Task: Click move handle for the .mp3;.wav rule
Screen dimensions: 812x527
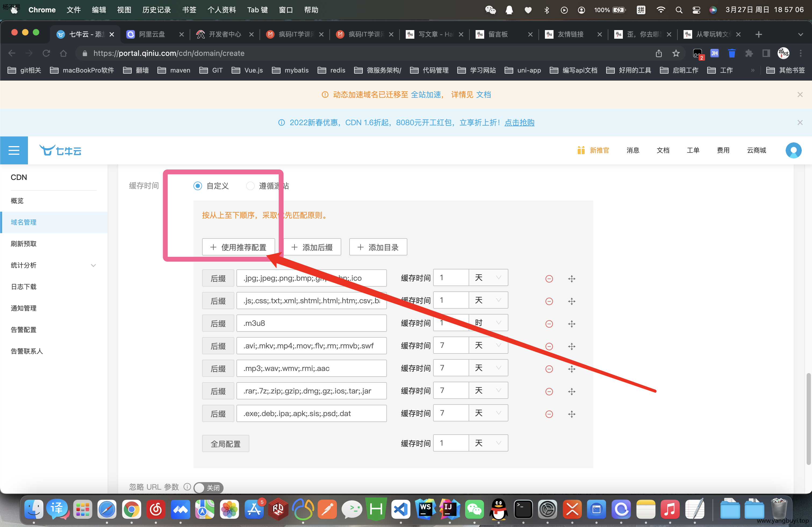Action: pyautogui.click(x=572, y=369)
